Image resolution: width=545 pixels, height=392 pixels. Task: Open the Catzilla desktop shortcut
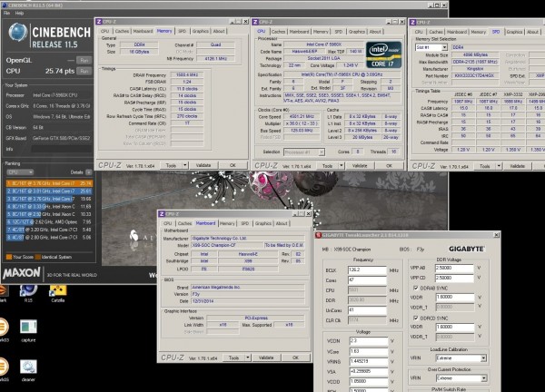[x=58, y=293]
